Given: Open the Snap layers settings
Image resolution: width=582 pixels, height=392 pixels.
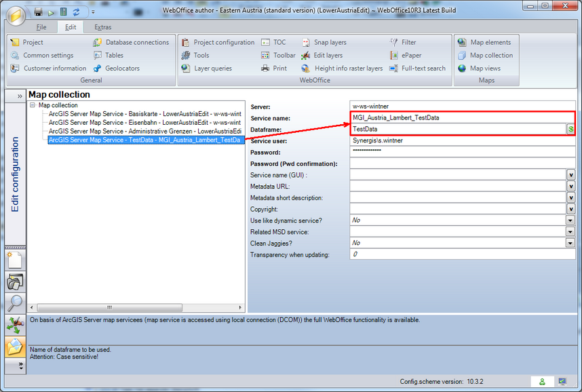Looking at the screenshot, I should coord(330,41).
